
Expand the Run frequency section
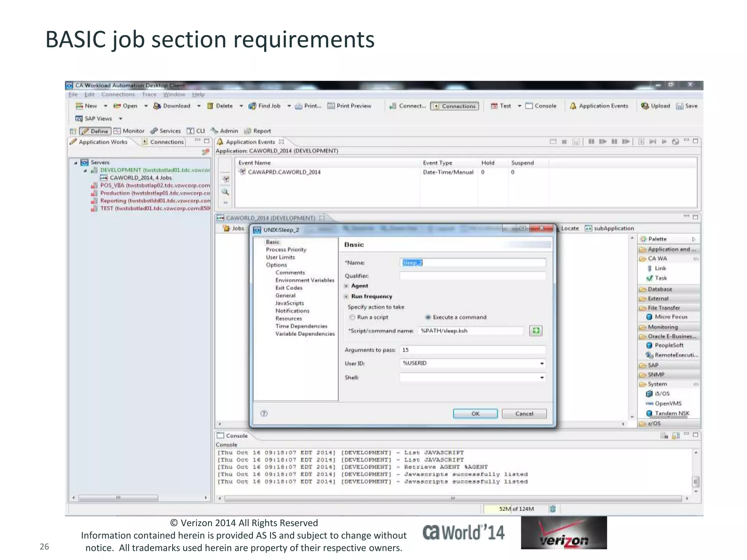346,297
